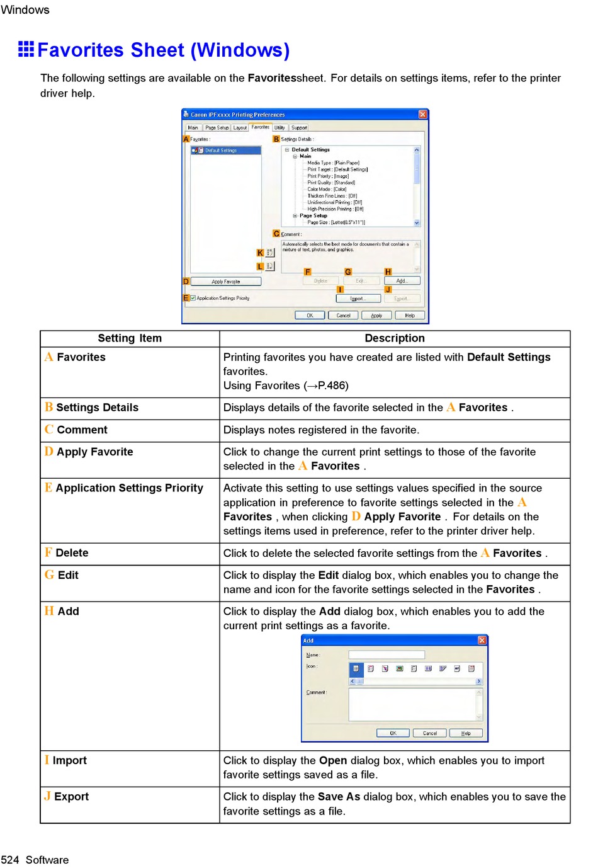Image resolution: width=598 pixels, height=868 pixels.
Task: Click the grayed Export... button
Action: pos(402,299)
